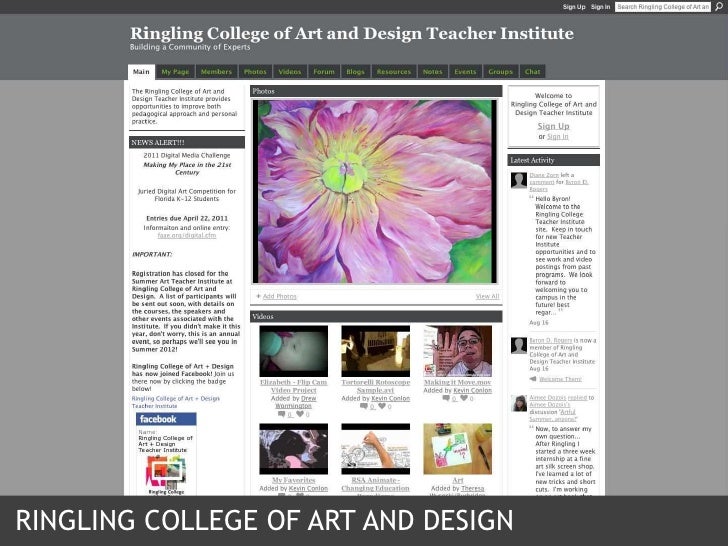Screen dimensions: 728x546
Task: Open the My Page tab
Action: [175, 72]
